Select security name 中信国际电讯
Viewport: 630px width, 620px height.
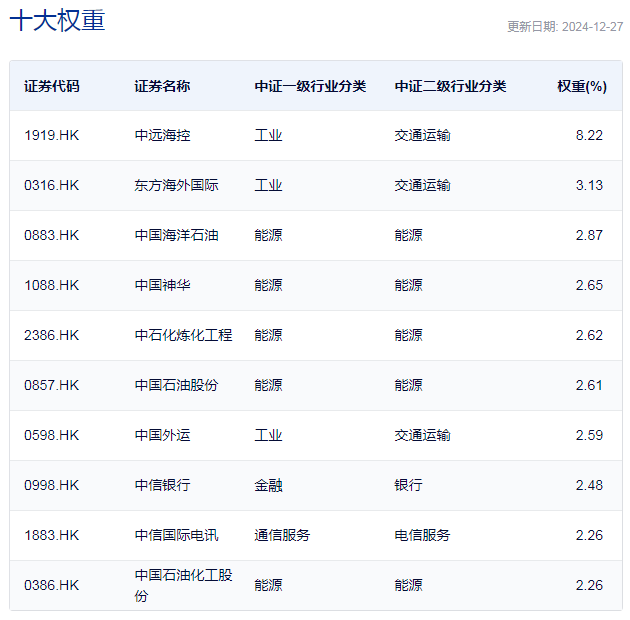coord(176,535)
